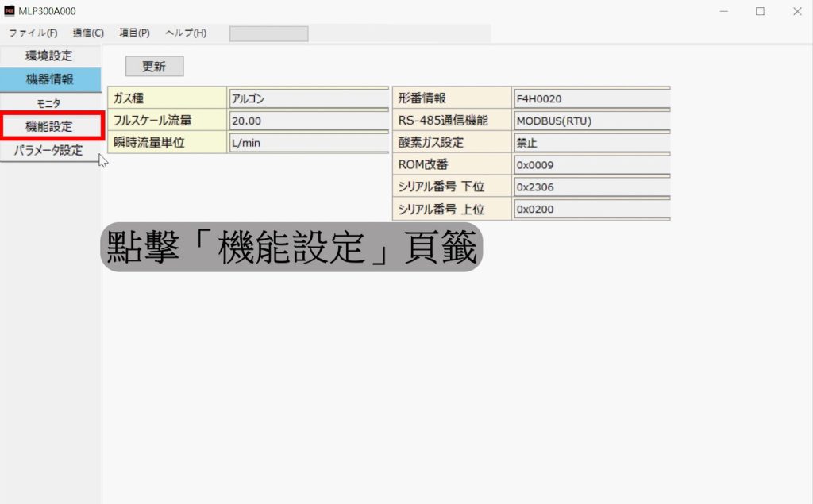Click the MLP300A000 app icon in title bar
Image resolution: width=813 pixels, height=504 pixels.
(x=10, y=11)
